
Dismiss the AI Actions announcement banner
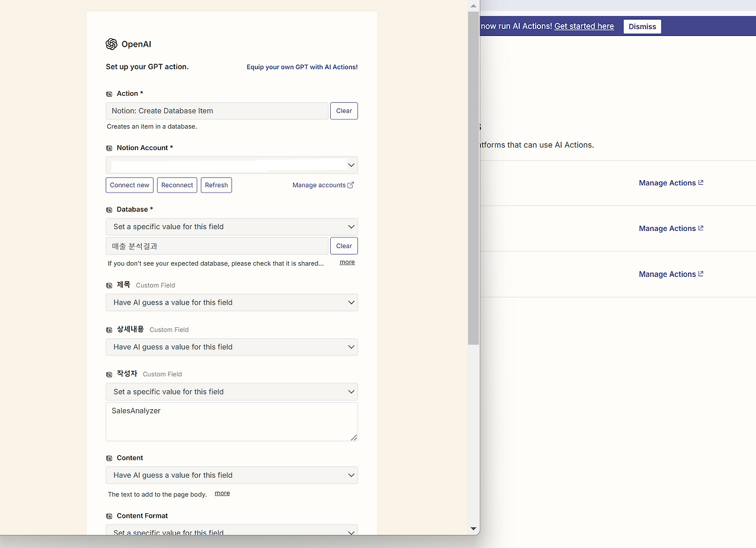[642, 26]
